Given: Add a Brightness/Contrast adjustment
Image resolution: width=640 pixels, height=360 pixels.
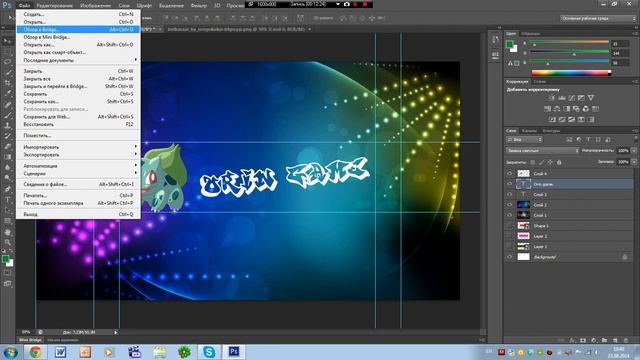Looking at the screenshot, I should tap(552, 98).
